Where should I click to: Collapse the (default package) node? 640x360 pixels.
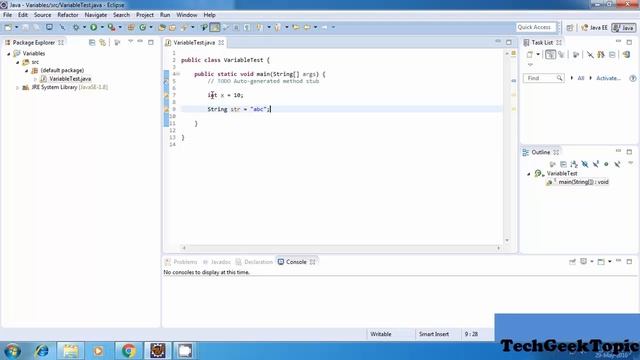[27, 71]
